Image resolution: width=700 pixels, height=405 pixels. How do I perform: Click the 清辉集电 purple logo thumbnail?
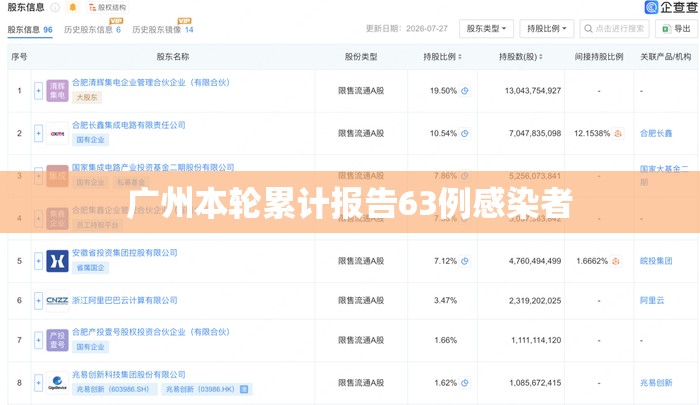(x=57, y=91)
